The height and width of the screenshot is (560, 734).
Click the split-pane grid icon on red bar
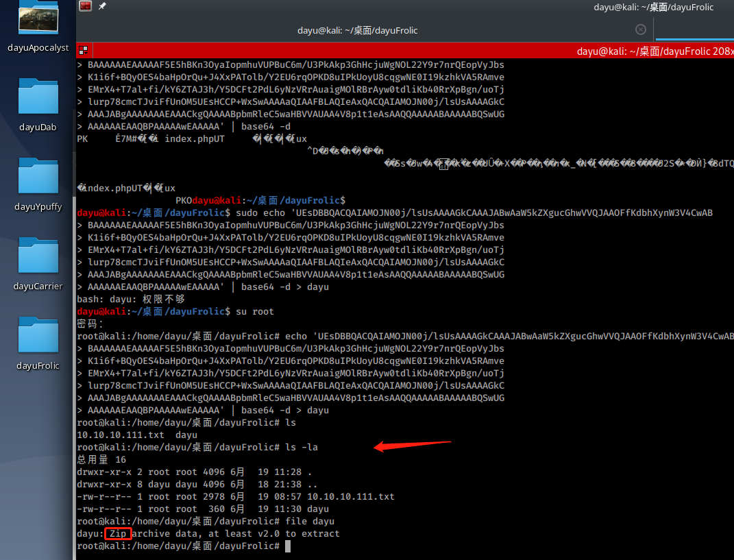click(x=84, y=51)
